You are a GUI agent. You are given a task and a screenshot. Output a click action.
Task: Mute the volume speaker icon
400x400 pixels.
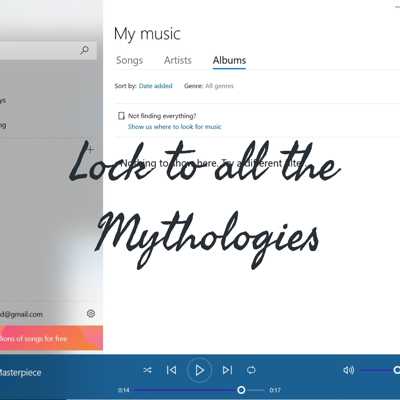coord(348,370)
